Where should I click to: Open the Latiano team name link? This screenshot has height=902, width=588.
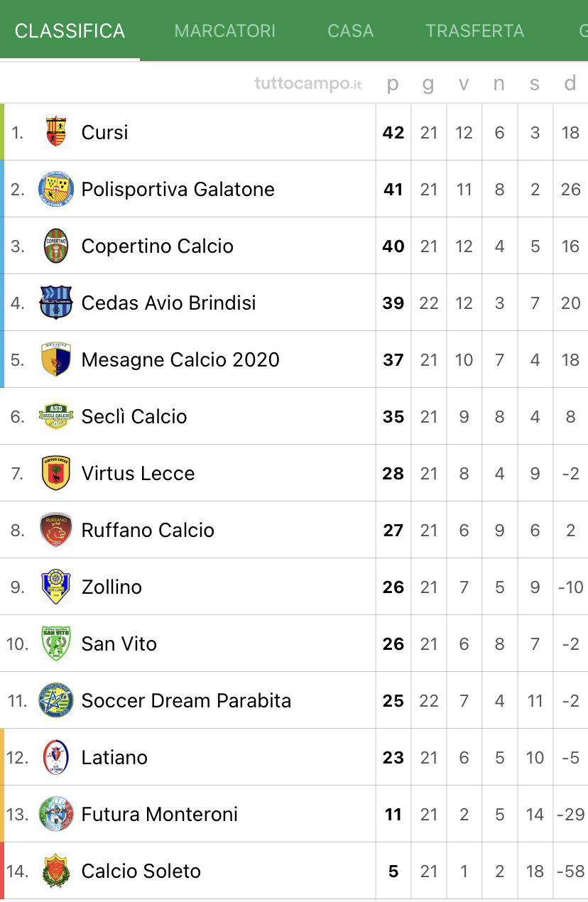(114, 757)
